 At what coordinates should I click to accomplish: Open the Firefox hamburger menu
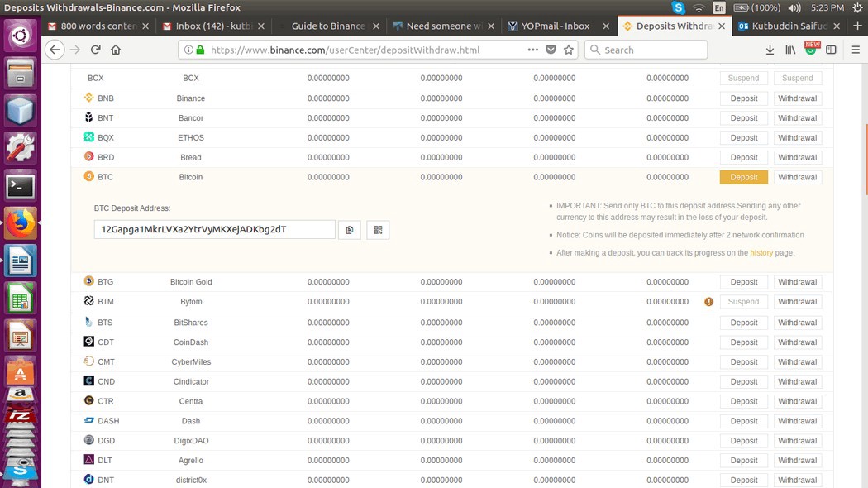click(x=852, y=50)
